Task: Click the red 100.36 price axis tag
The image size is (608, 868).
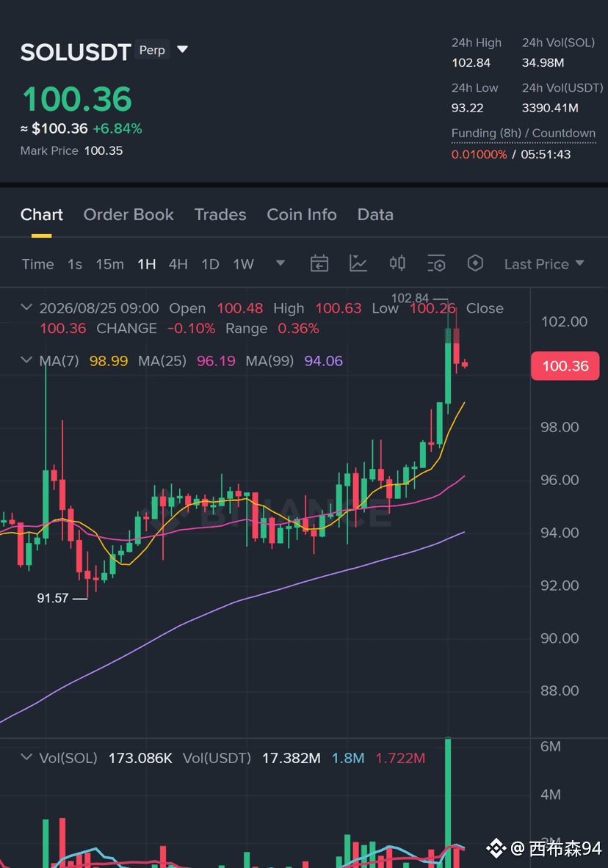Action: click(x=565, y=366)
